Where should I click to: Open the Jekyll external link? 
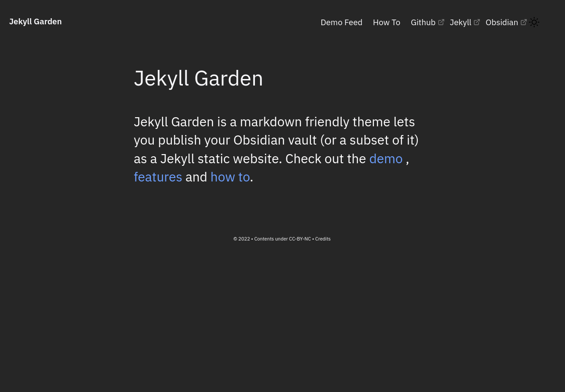pos(460,22)
